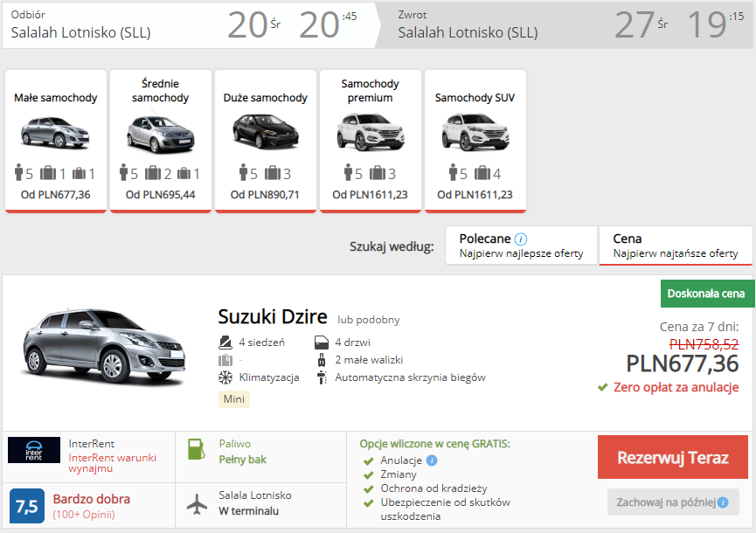Click the 7,5 rating badge

point(26,506)
